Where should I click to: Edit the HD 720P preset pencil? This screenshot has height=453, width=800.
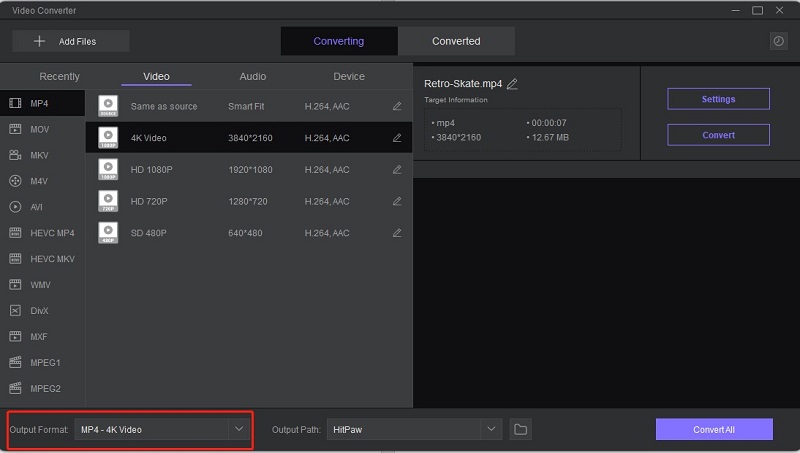click(x=397, y=201)
